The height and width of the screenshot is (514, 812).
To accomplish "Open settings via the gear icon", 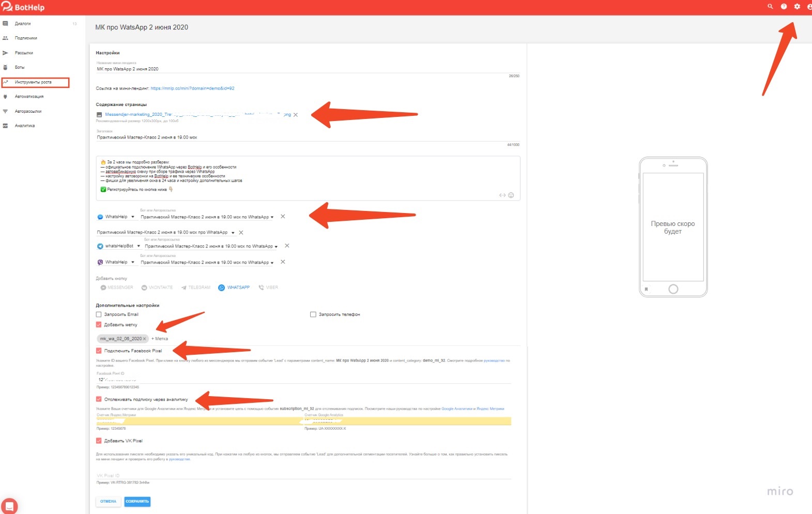I will [x=797, y=7].
